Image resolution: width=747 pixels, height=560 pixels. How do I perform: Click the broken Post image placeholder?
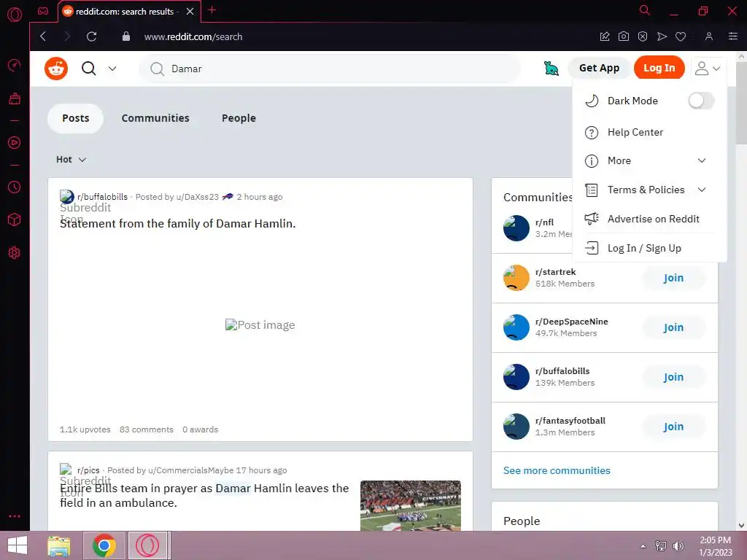point(260,324)
